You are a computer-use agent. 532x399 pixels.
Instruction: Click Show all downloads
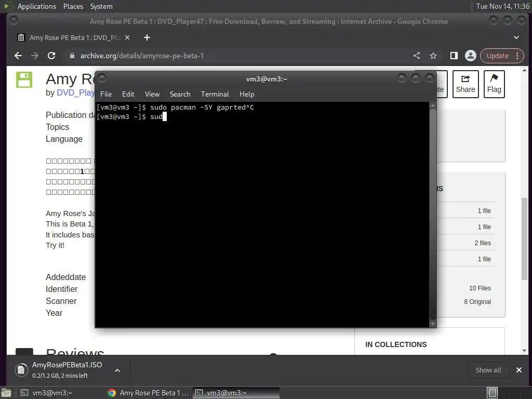click(x=488, y=370)
